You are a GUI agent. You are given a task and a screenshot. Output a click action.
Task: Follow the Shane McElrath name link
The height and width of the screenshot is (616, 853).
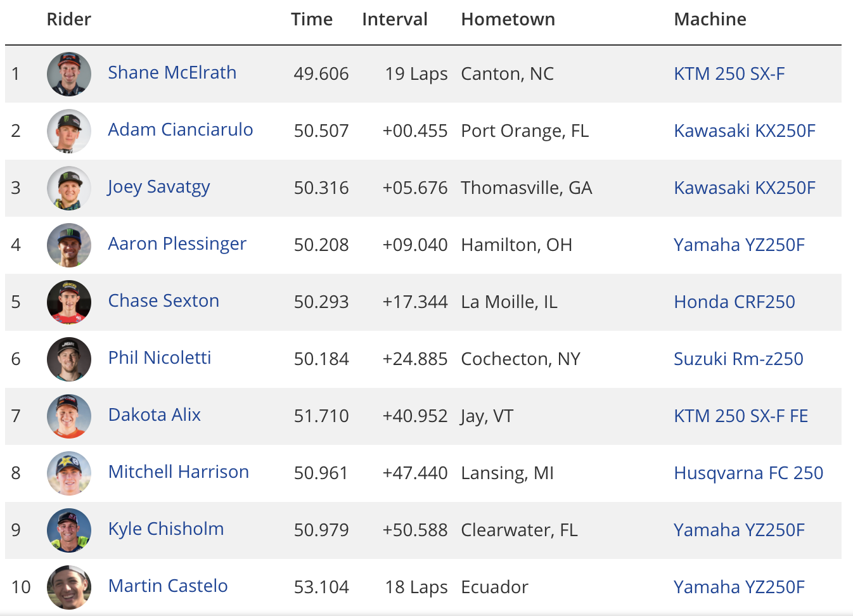[x=172, y=73]
